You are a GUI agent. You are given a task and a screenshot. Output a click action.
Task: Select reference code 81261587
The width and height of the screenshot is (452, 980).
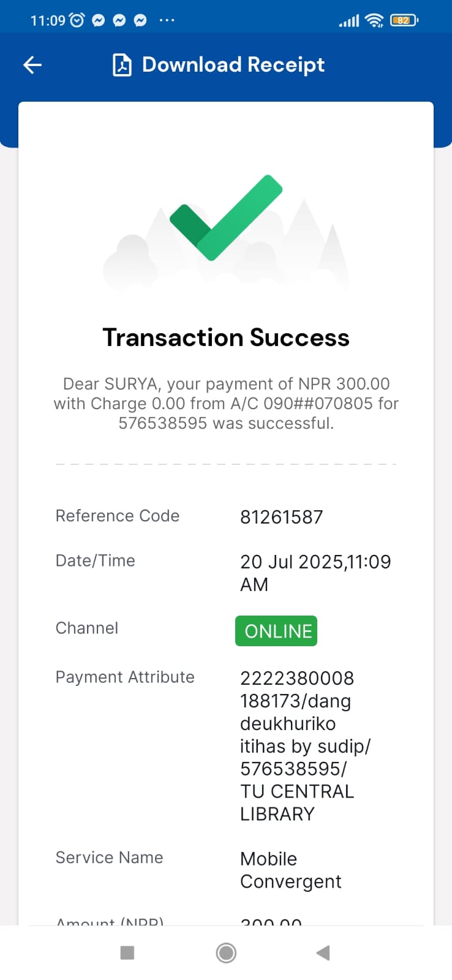pyautogui.click(x=281, y=517)
